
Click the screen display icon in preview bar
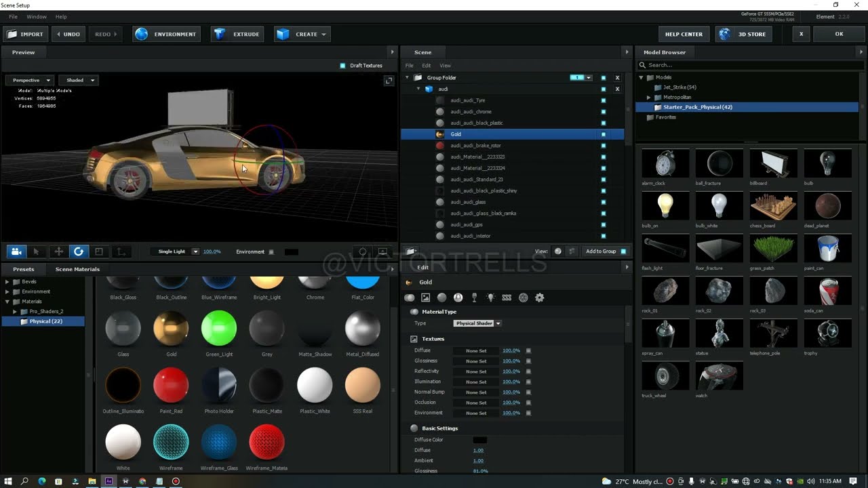tap(383, 251)
